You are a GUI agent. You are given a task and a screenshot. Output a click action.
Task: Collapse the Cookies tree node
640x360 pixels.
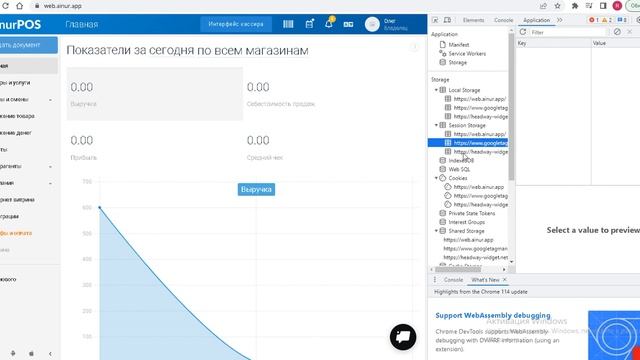436,178
